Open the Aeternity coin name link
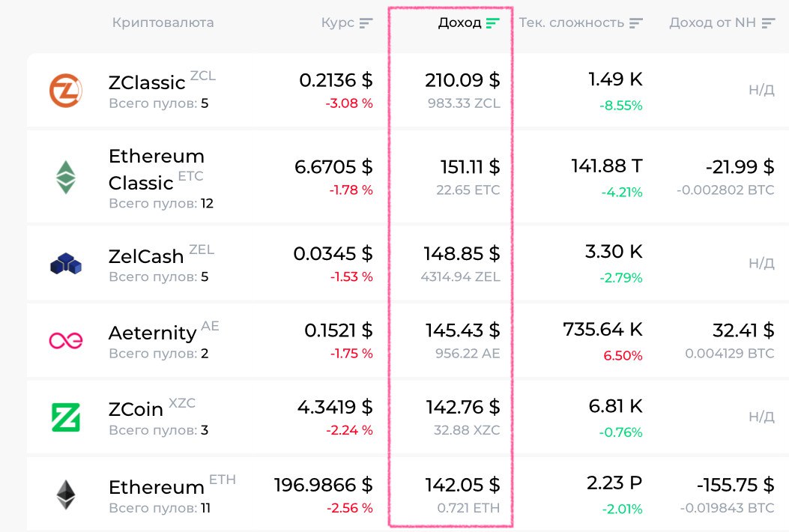The image size is (789, 532). [152, 333]
